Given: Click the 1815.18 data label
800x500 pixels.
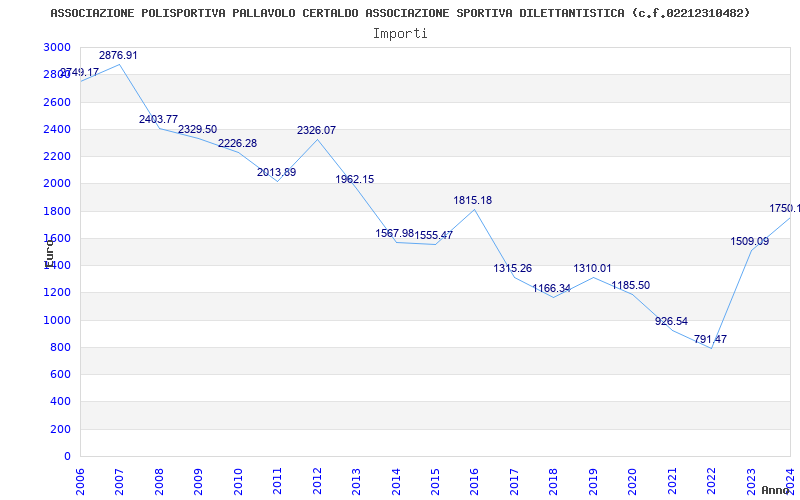Looking at the screenshot, I should pos(472,200).
